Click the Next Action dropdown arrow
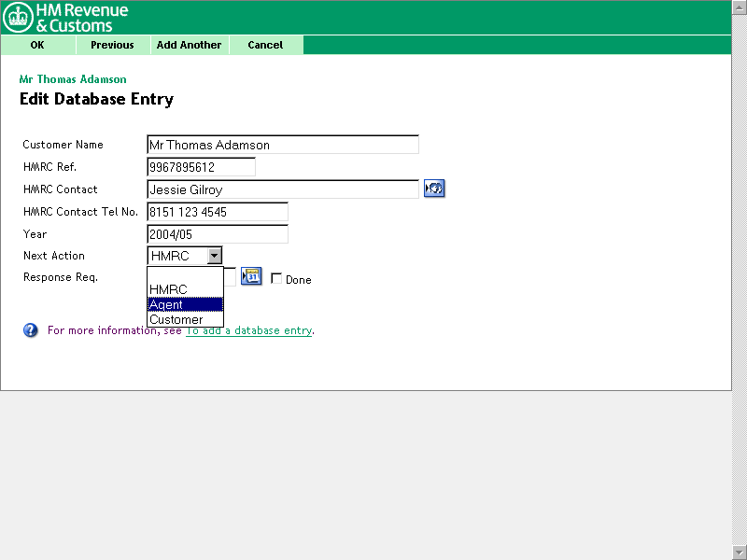This screenshot has width=747, height=560. [x=215, y=256]
